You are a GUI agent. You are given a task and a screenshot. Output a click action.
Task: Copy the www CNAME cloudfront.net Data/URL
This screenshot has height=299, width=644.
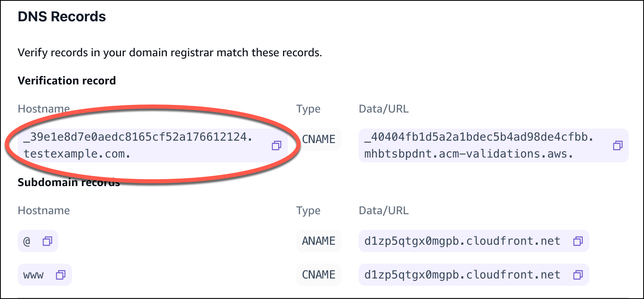(578, 275)
